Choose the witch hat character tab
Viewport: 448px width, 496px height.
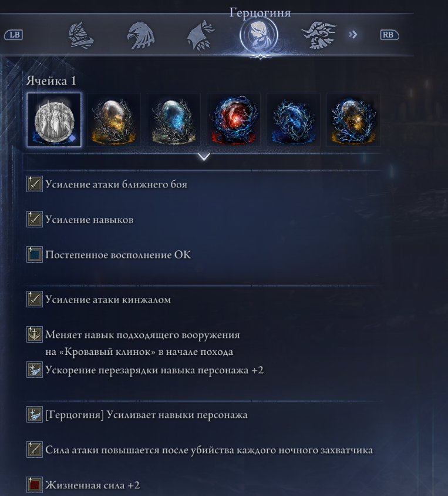click(x=318, y=35)
